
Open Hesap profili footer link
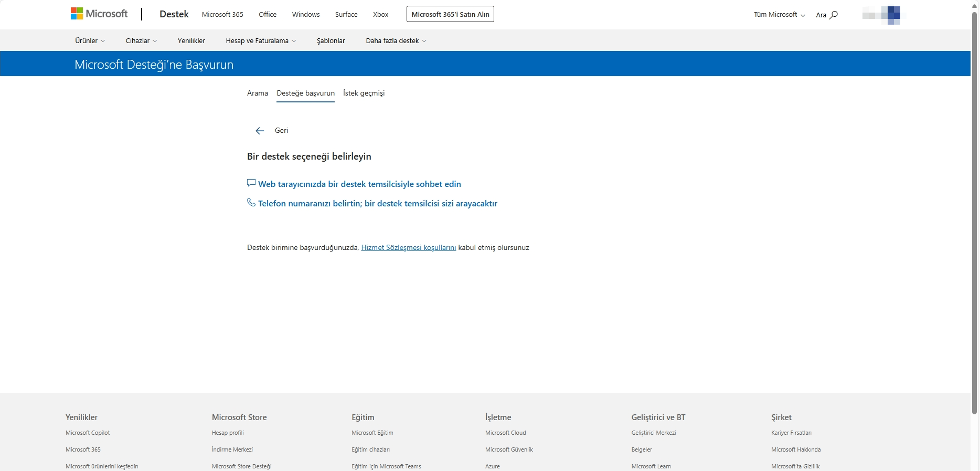point(228,433)
